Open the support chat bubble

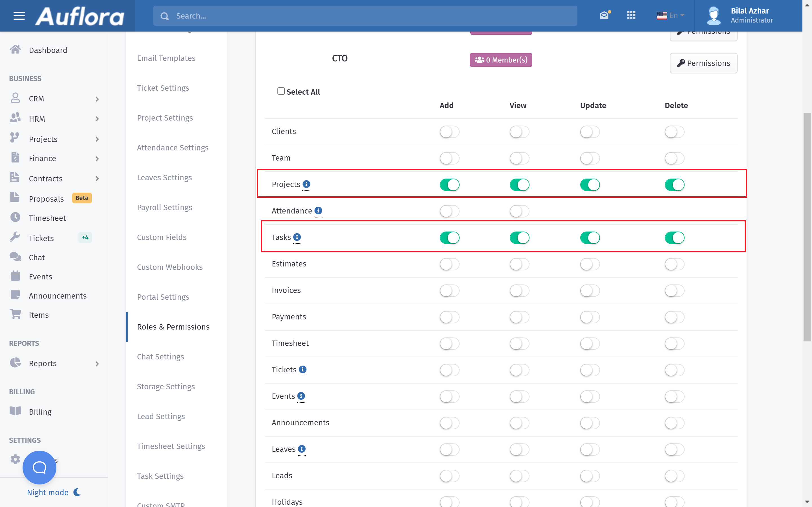pyautogui.click(x=39, y=467)
